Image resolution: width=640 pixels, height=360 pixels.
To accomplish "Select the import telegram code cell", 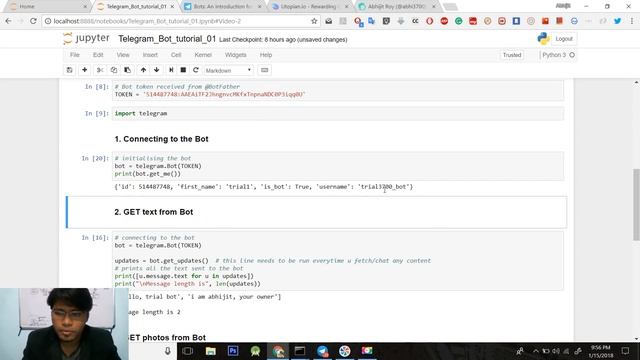I will click(x=338, y=113).
